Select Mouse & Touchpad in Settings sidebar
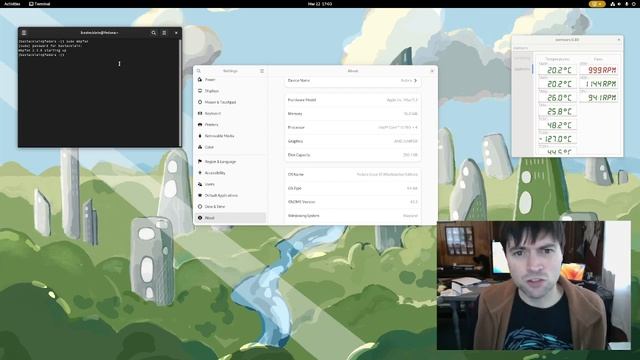Screen dimensions: 640x360 pos(230,102)
